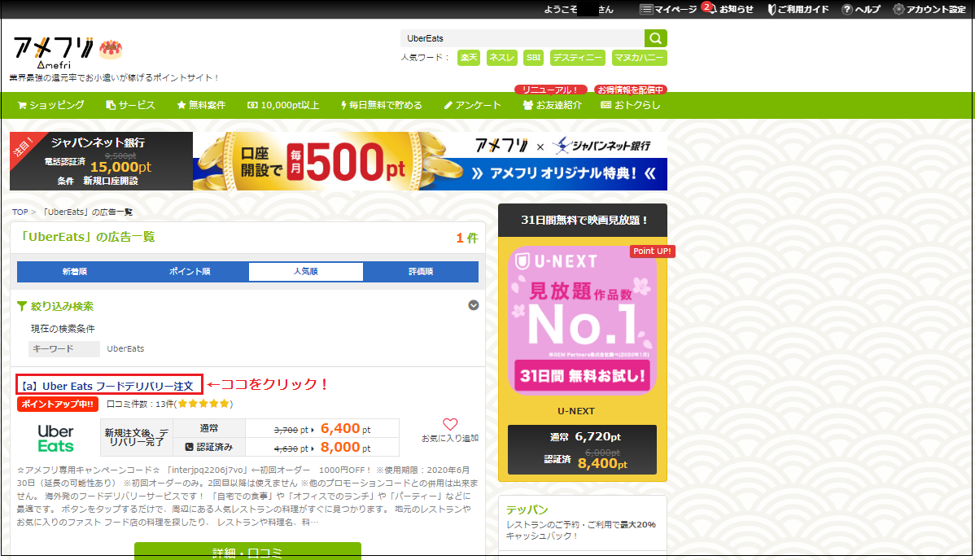This screenshot has width=975, height=560.
Task: Select the 人気順 sort tab
Action: click(306, 272)
